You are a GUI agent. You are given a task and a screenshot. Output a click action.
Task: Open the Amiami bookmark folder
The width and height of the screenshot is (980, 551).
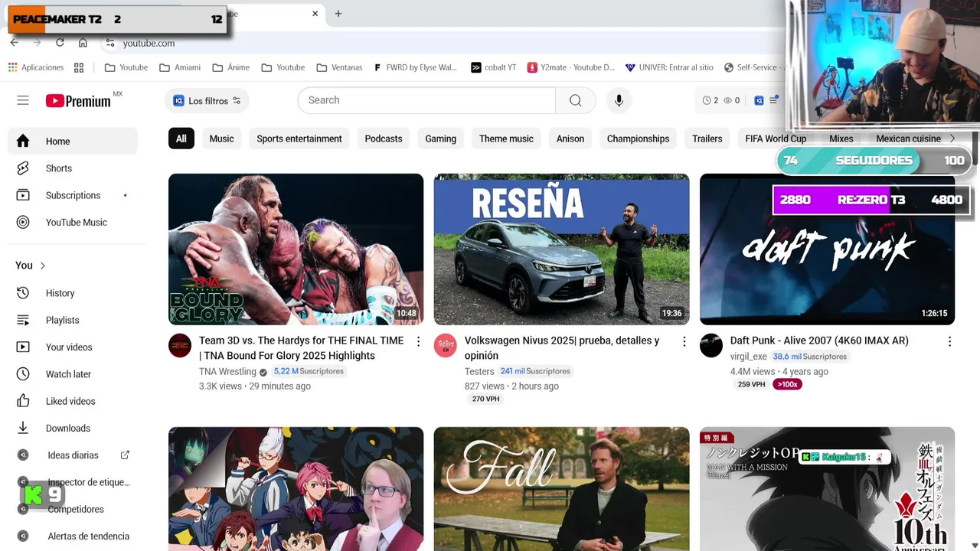click(180, 67)
